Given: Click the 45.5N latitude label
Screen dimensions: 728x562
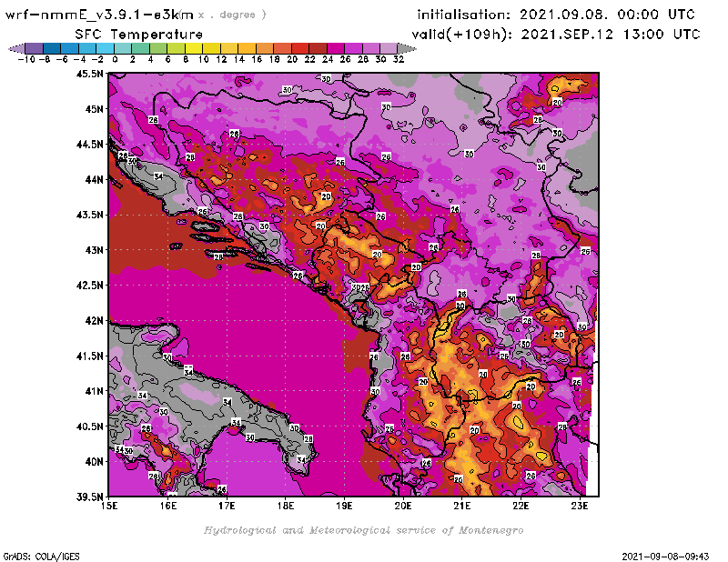Looking at the screenshot, I should coord(89,74).
